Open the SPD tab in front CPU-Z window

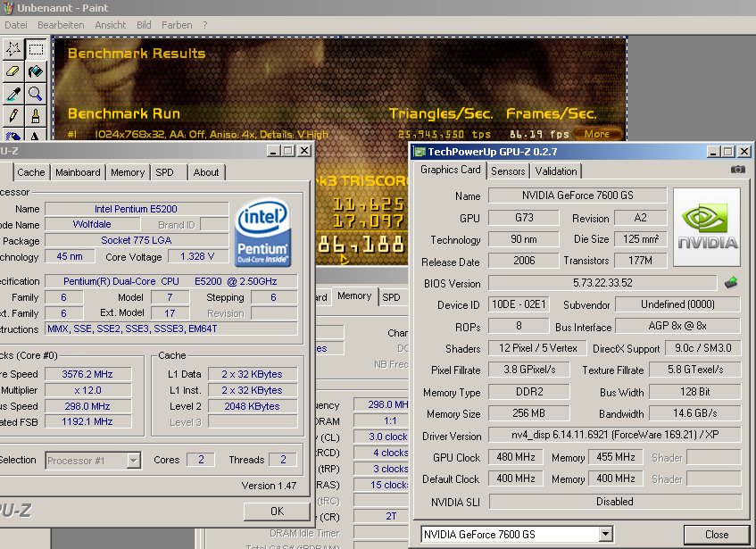pos(164,172)
